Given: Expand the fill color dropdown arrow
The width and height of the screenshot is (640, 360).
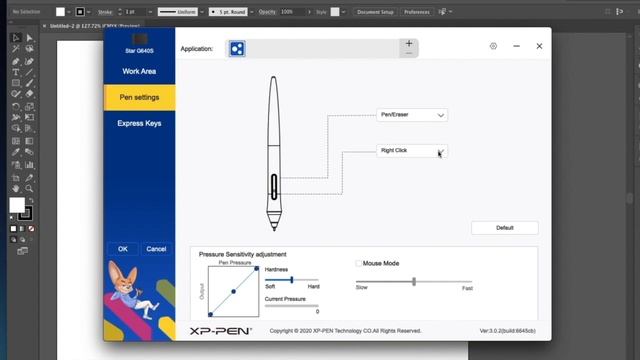Looking at the screenshot, I should point(69,12).
